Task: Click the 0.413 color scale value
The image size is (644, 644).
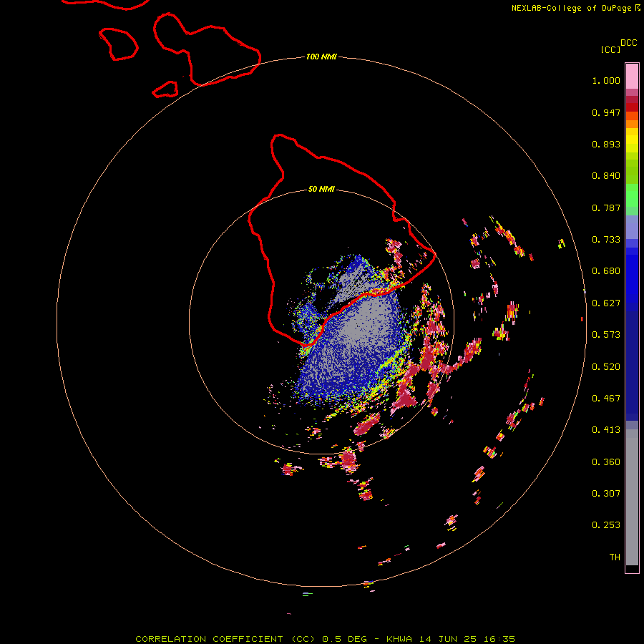Action: [x=606, y=430]
